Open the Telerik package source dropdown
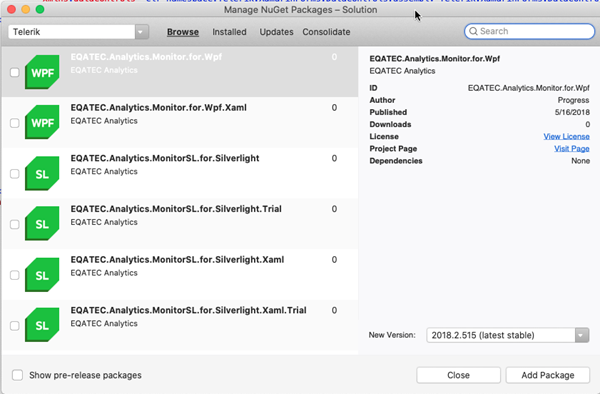 tap(78, 32)
